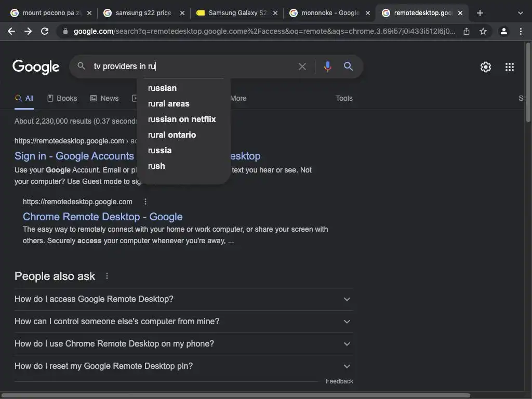This screenshot has width=532, height=399.
Task: Share this page via the share icon
Action: 467,31
